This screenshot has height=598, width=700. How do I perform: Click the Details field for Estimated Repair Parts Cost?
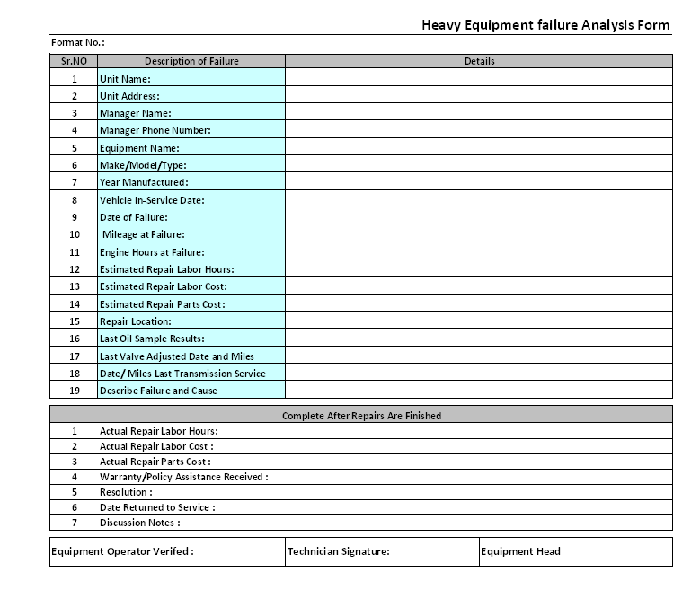479,303
